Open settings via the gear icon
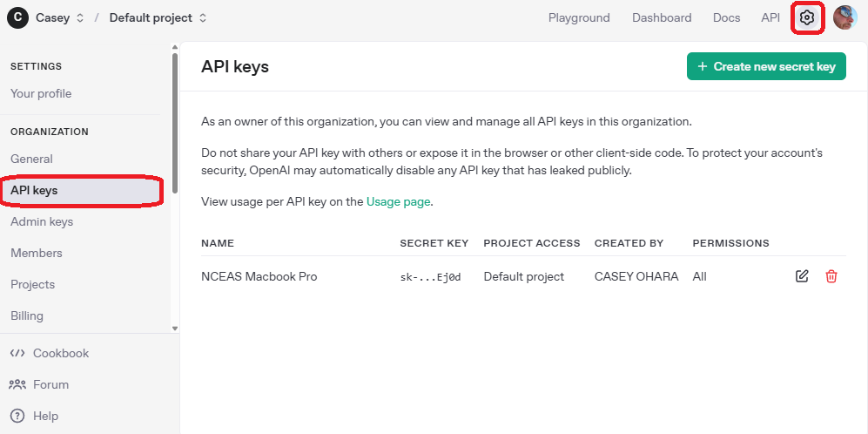The height and width of the screenshot is (434, 868). pyautogui.click(x=807, y=17)
